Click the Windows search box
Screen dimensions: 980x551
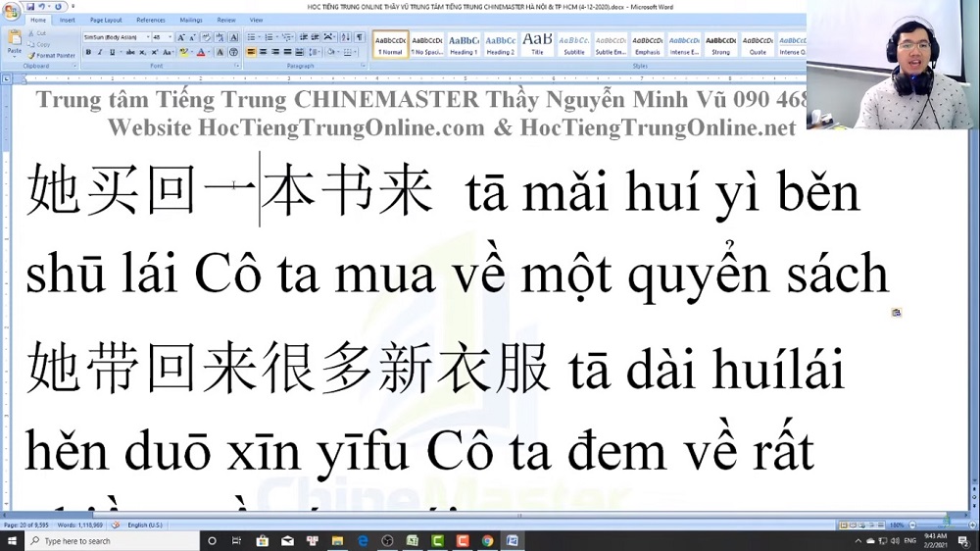[113, 540]
